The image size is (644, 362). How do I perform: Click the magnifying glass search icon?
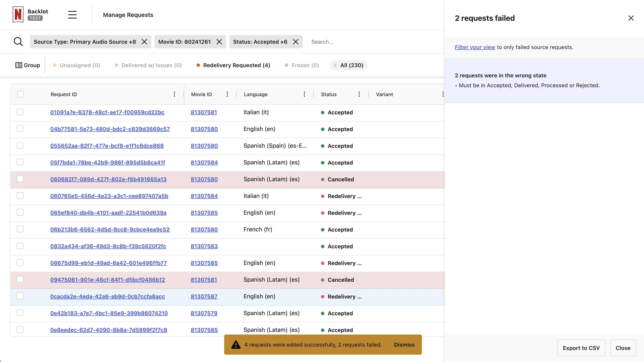tap(18, 42)
